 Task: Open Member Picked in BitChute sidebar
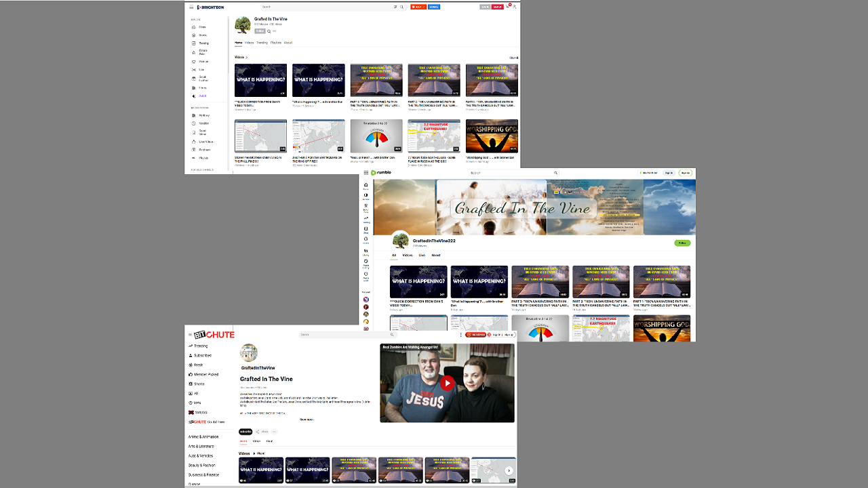pyautogui.click(x=203, y=374)
